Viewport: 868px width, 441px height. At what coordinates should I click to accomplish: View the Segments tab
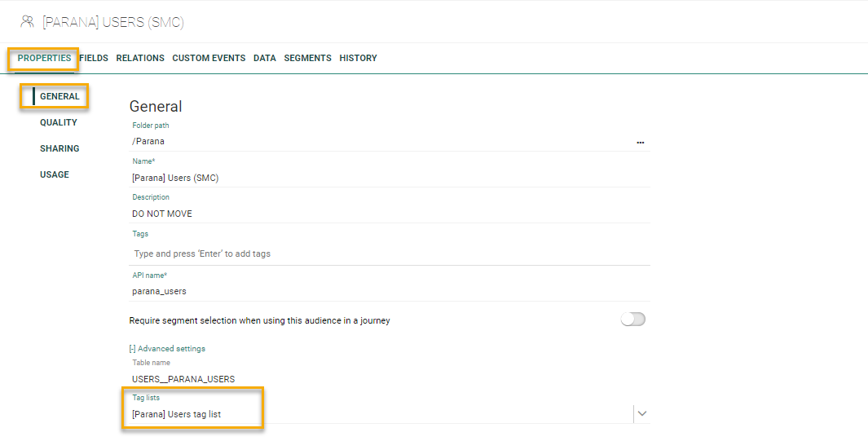point(307,58)
